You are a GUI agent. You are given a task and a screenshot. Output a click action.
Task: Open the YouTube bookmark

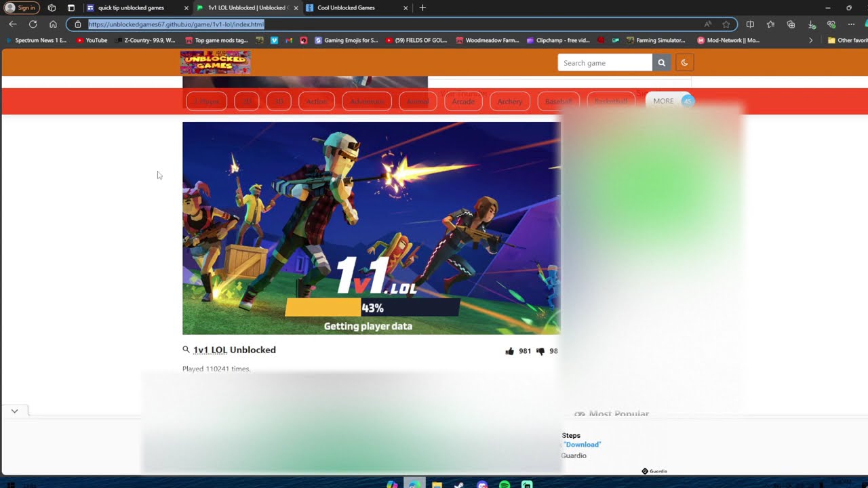(x=92, y=40)
